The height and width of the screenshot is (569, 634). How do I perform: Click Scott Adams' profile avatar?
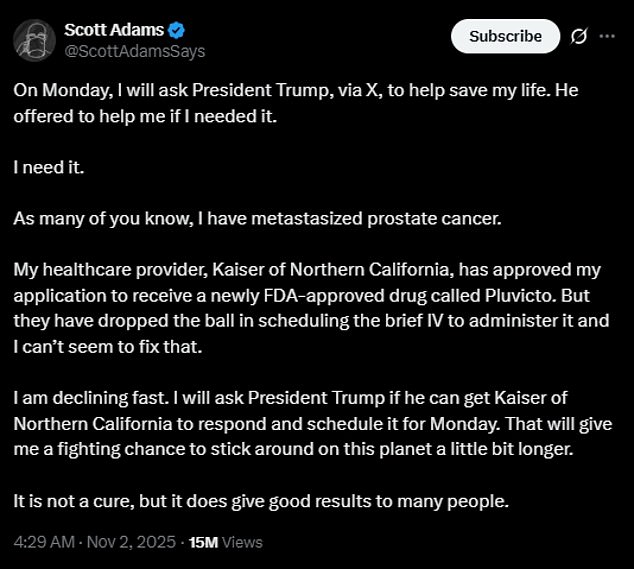point(33,39)
